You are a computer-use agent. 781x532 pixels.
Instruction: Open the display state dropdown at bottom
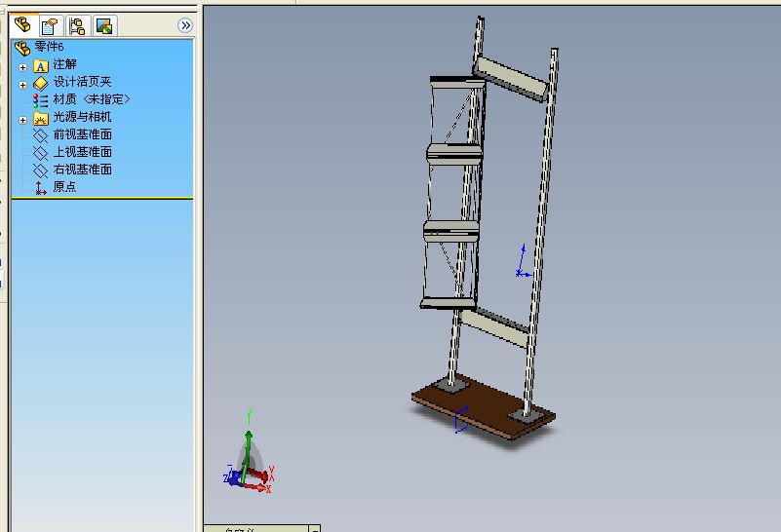[315, 528]
